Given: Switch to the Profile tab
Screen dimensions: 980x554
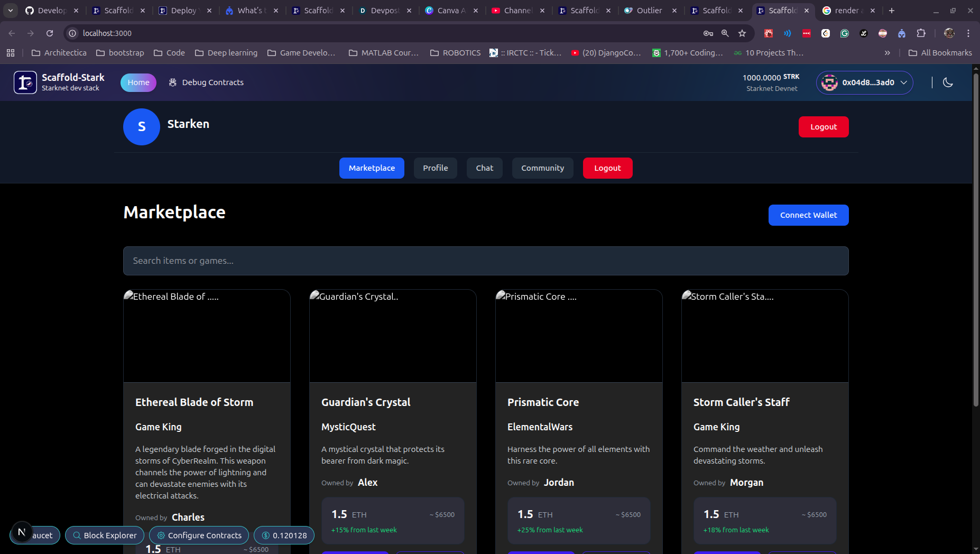Looking at the screenshot, I should click(x=436, y=168).
